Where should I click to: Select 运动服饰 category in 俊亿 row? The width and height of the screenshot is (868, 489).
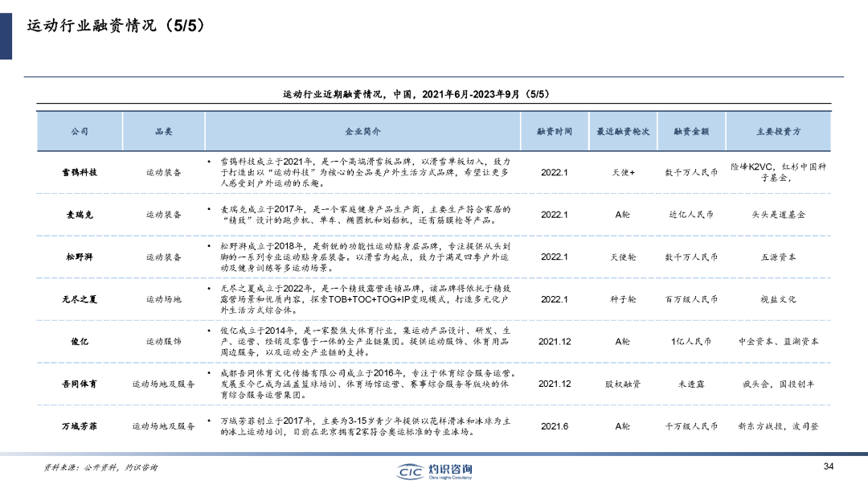(163, 342)
